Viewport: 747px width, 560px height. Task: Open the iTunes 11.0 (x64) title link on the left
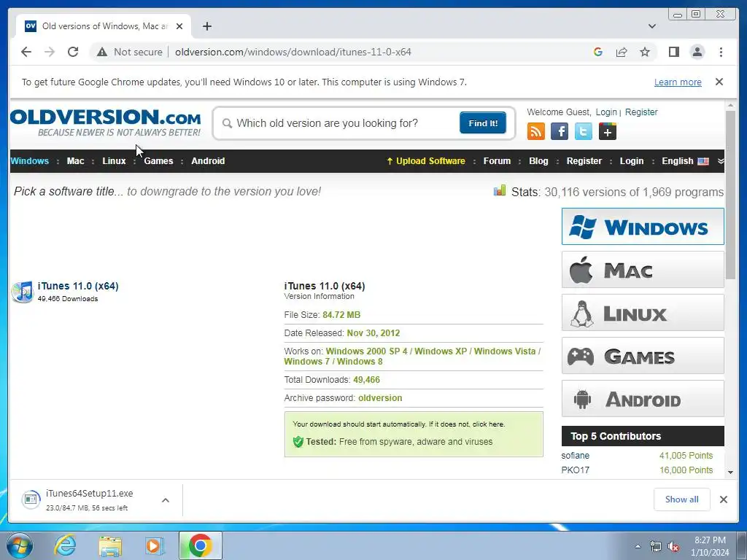pos(78,286)
